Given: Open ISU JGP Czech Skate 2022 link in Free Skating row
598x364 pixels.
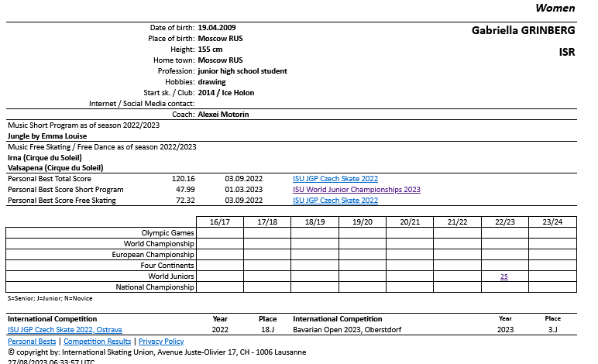Looking at the screenshot, I should pos(335,201).
